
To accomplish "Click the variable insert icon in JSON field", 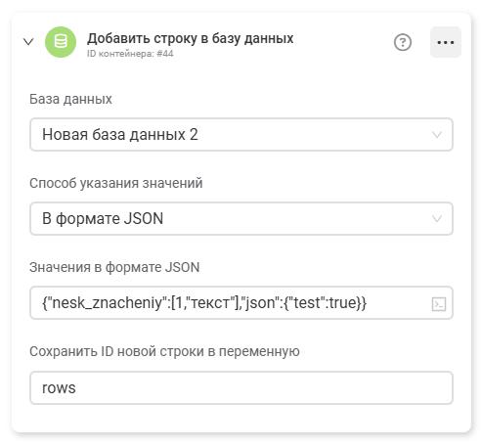I will pyautogui.click(x=439, y=304).
